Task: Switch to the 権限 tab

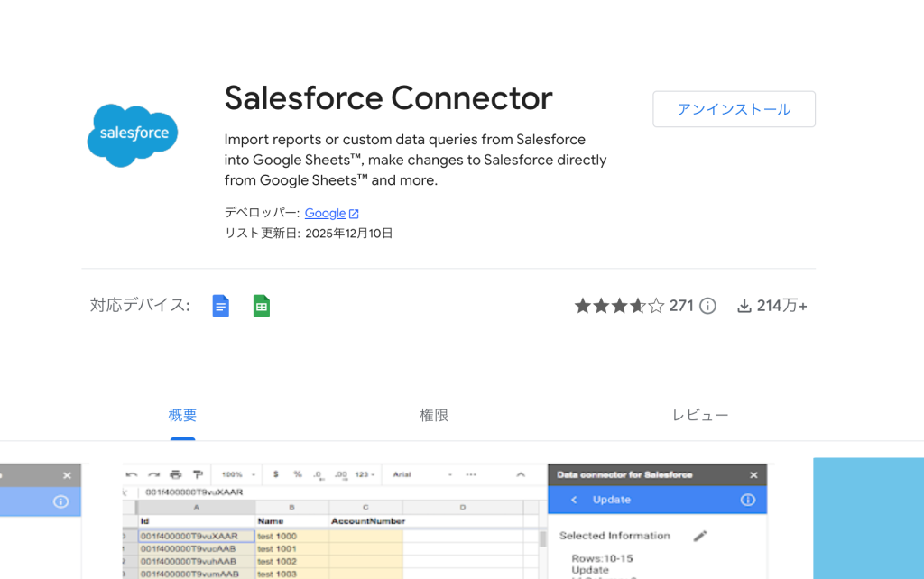Action: [434, 415]
